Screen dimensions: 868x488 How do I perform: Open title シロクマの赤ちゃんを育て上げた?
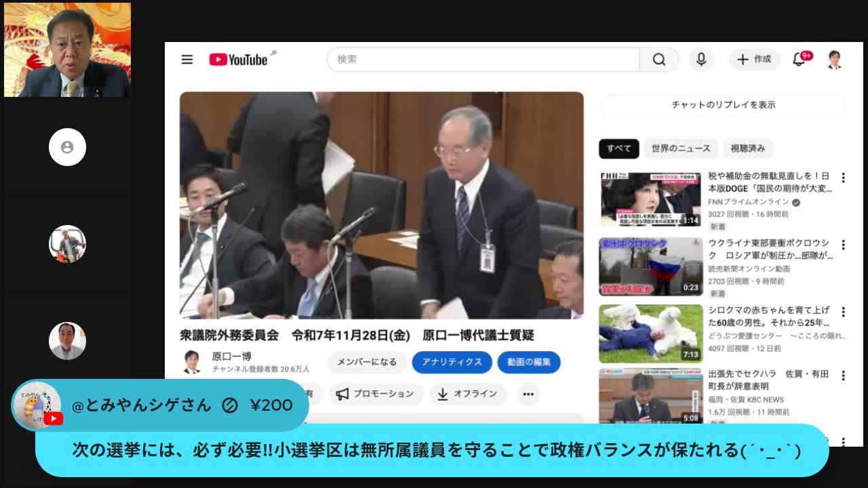click(x=770, y=317)
